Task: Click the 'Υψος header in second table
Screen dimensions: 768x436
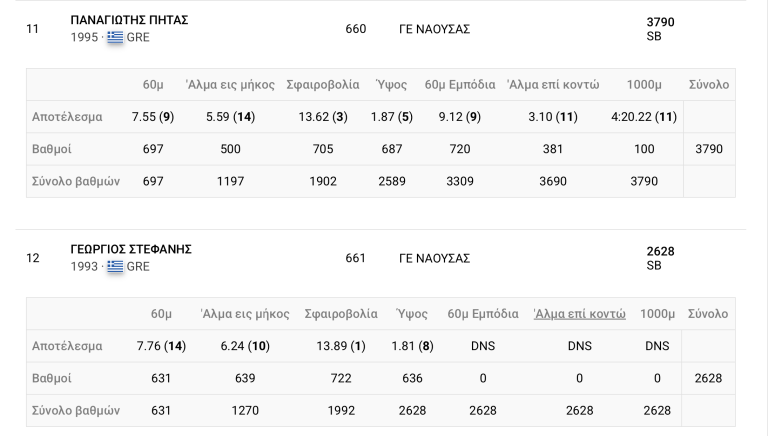Action: 412,314
